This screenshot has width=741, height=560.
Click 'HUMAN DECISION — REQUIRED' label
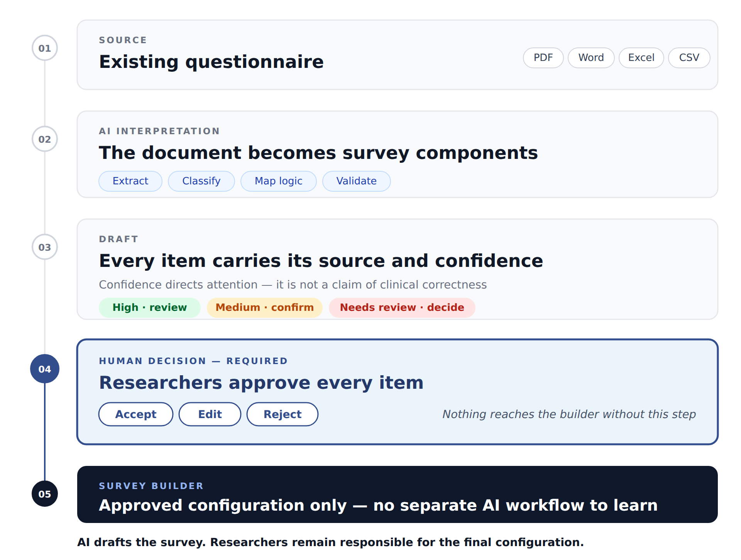(x=193, y=361)
